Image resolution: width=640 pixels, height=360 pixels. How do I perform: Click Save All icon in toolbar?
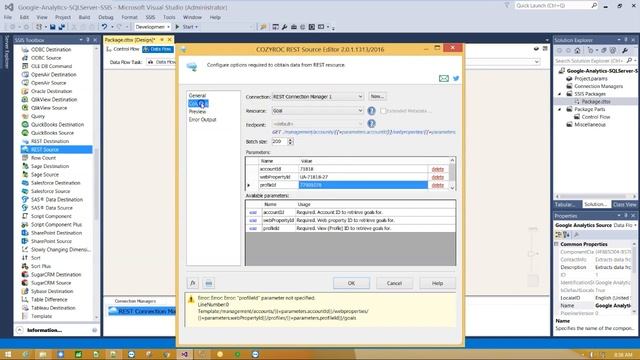pyautogui.click(x=62, y=27)
